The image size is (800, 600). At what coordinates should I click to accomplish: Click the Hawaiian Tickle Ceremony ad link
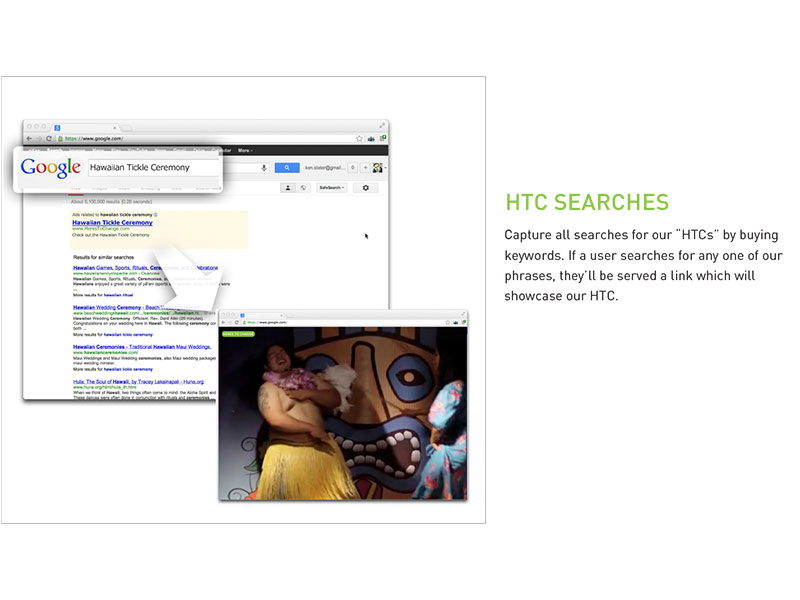112,222
